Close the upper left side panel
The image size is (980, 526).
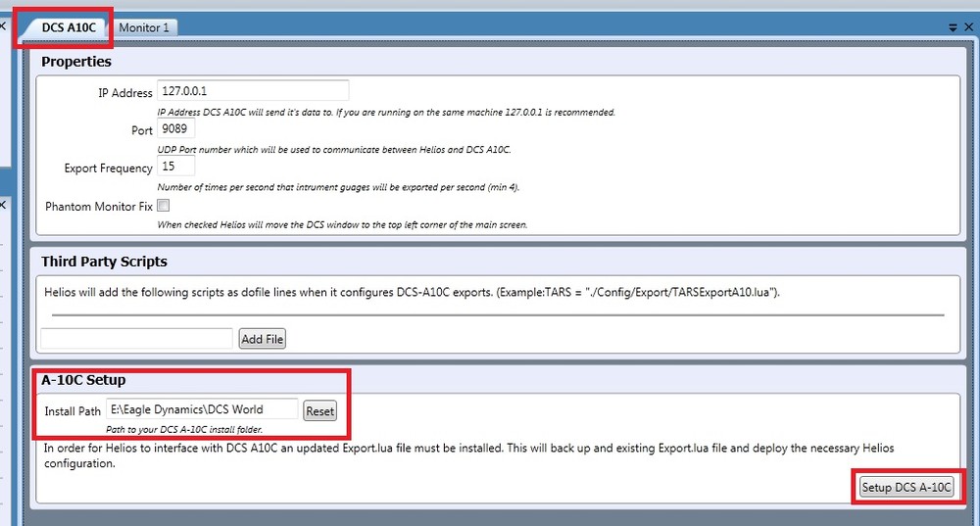pyautogui.click(x=3, y=26)
